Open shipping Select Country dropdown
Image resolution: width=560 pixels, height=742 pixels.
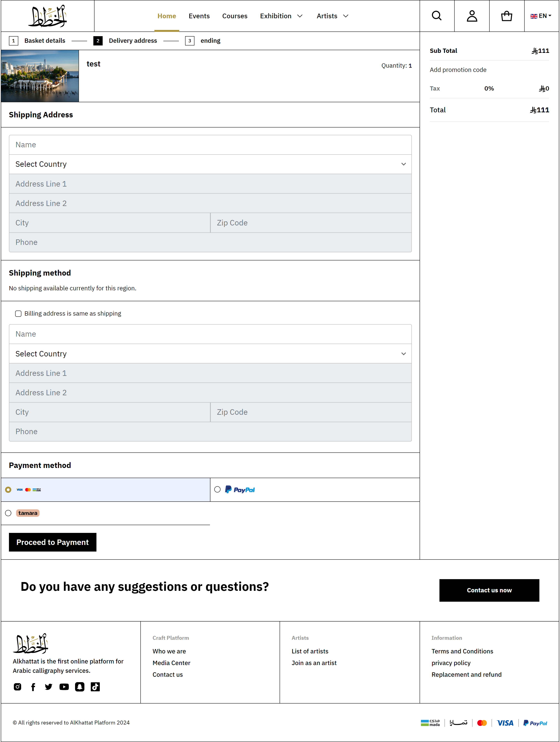210,164
